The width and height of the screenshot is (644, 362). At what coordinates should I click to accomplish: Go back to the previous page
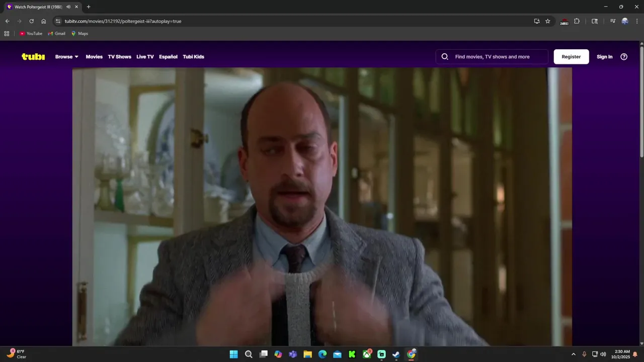click(x=7, y=21)
